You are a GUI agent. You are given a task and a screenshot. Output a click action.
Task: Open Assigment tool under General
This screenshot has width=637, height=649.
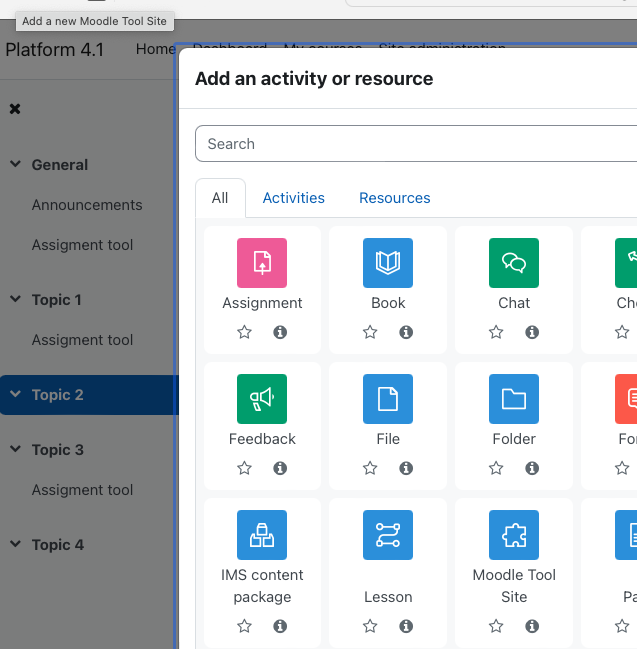pos(82,245)
